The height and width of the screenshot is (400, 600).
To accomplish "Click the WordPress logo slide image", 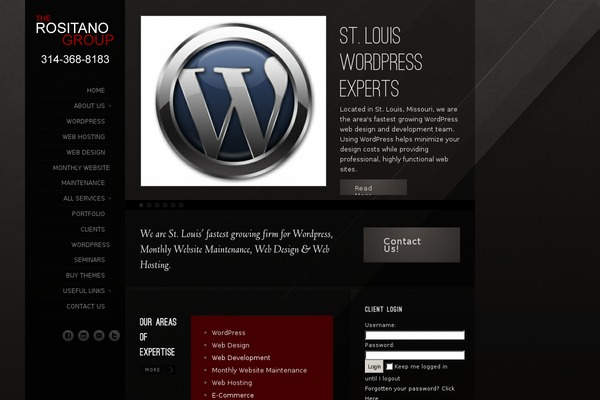I will 233,101.
